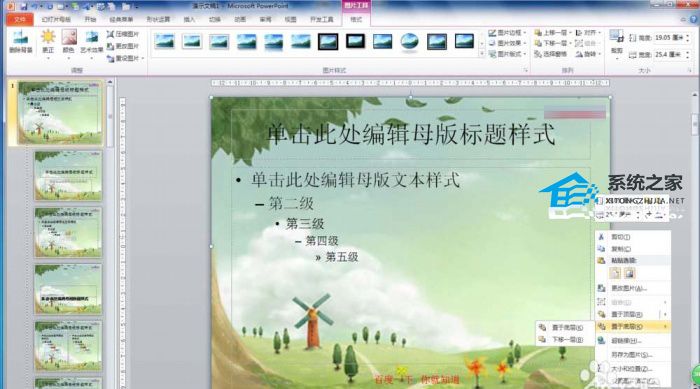Click the PowerPoint Help question mark icon

(694, 20)
